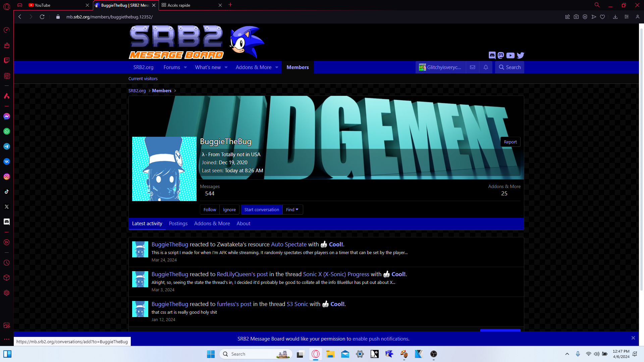The image size is (644, 362).
Task: Click the SRB2 Mastodon icon in header
Action: (501, 55)
